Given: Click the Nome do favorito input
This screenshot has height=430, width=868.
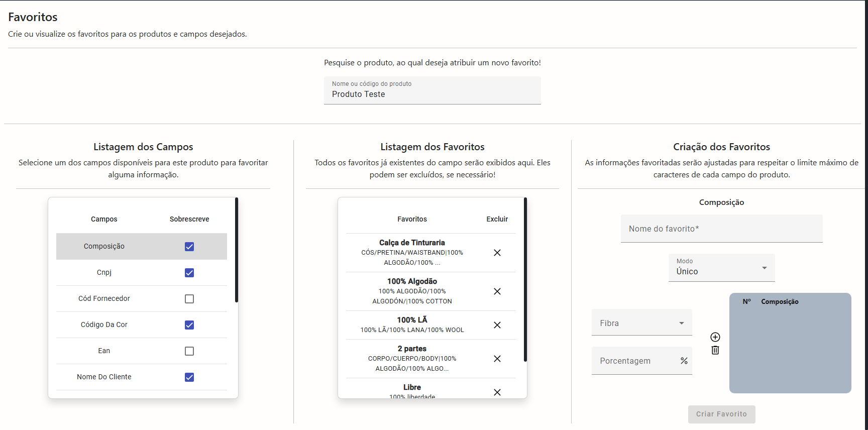Looking at the screenshot, I should [721, 229].
